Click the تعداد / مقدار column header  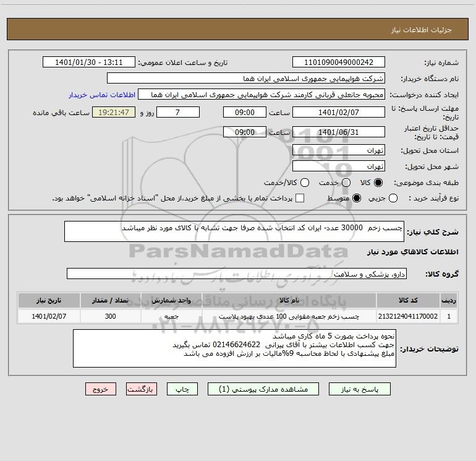tap(110, 301)
